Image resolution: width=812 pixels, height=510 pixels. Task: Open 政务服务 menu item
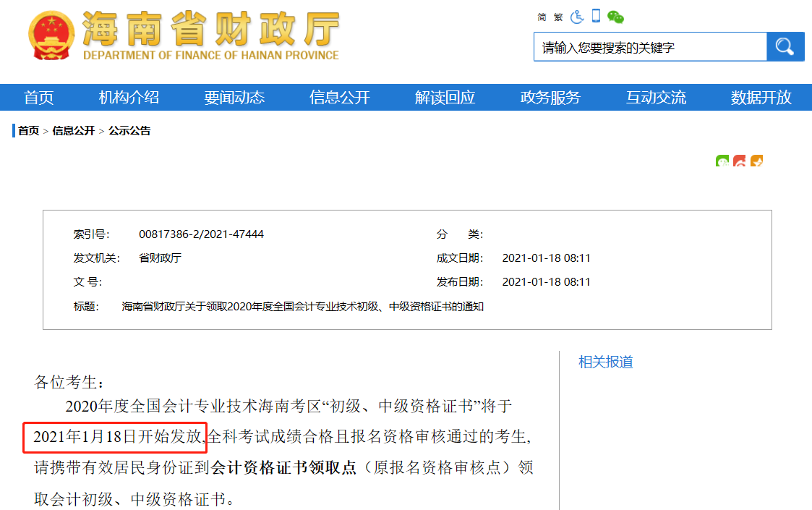550,98
